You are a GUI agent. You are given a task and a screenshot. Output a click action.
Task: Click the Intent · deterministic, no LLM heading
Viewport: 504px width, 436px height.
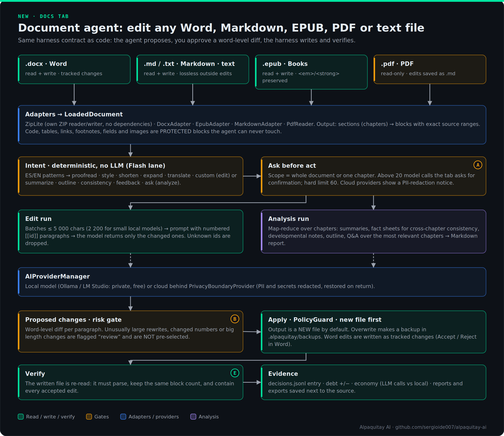[x=95, y=166]
